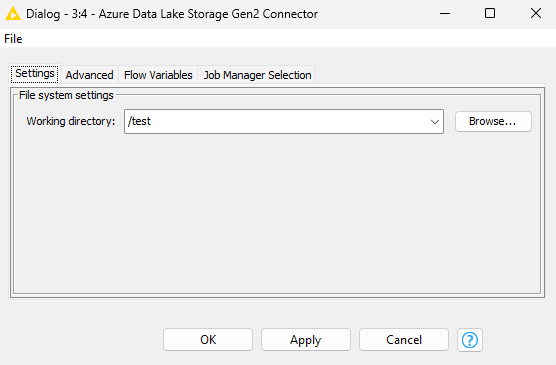The width and height of the screenshot is (556, 365).
Task: Switch to the Advanced tab
Action: pyautogui.click(x=89, y=75)
